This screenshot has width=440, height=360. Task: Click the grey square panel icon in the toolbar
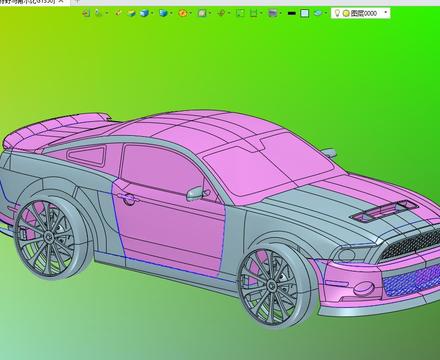tap(202, 13)
